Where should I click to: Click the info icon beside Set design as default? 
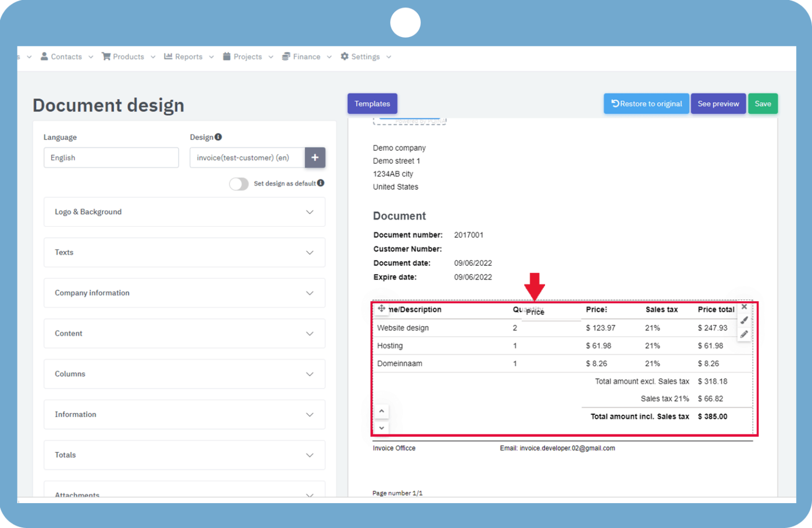click(321, 183)
